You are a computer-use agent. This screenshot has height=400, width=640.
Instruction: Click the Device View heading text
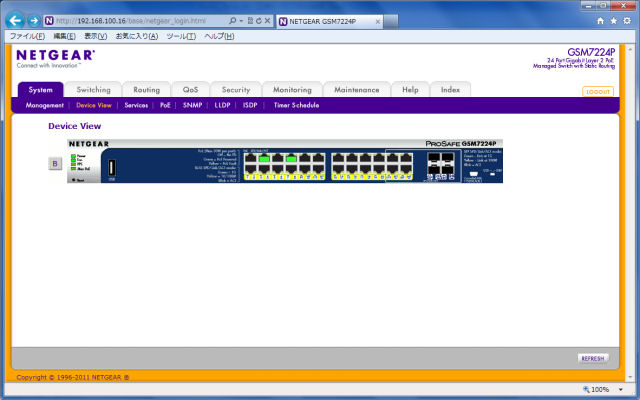pyautogui.click(x=75, y=126)
